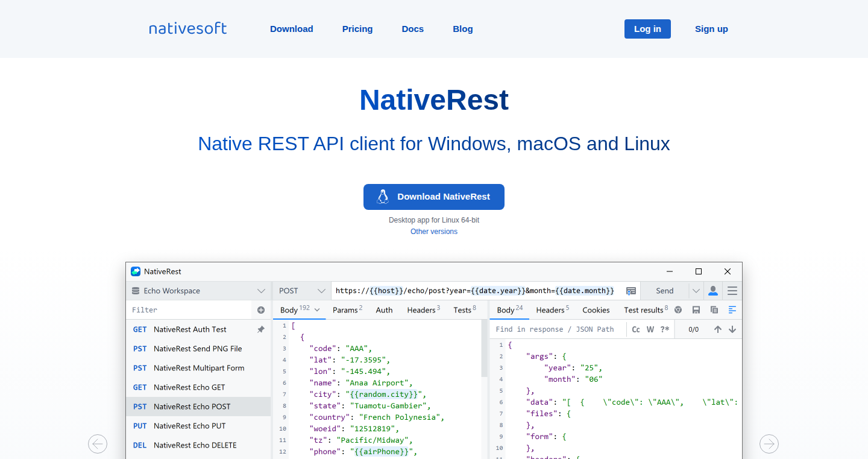Click the user account icon in app toolbar
The height and width of the screenshot is (459, 868).
pos(713,291)
